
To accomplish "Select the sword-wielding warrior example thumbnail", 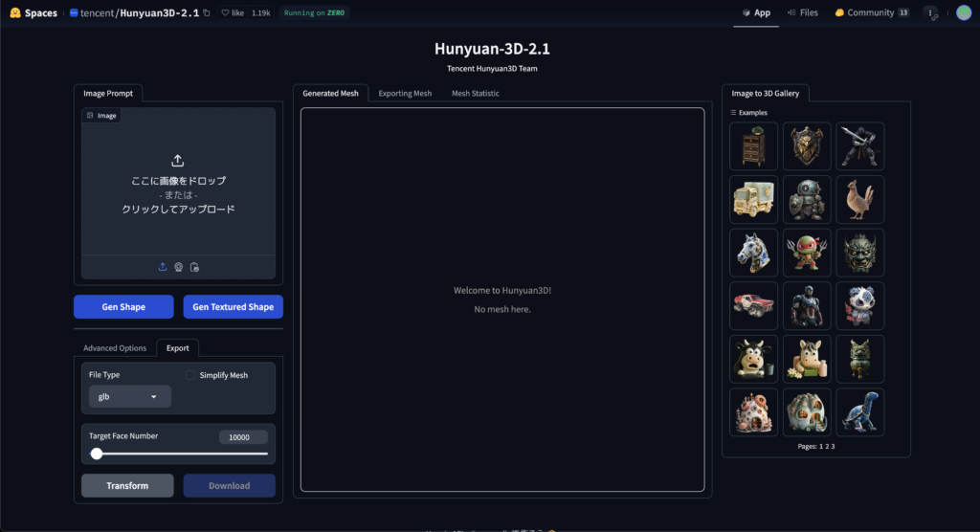I will (860, 146).
